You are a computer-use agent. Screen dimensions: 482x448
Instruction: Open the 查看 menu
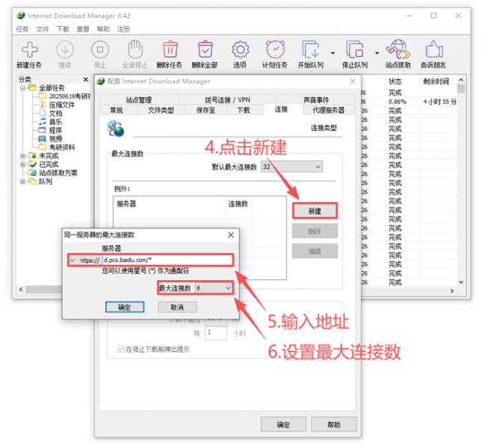tap(83, 29)
